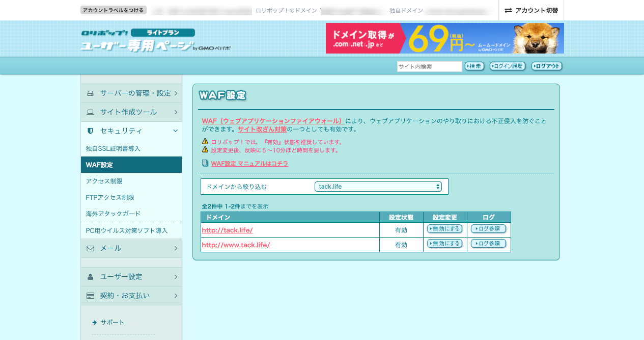Click the server icon beside サーバーの管理・設定
This screenshot has width=644, height=340.
91,93
